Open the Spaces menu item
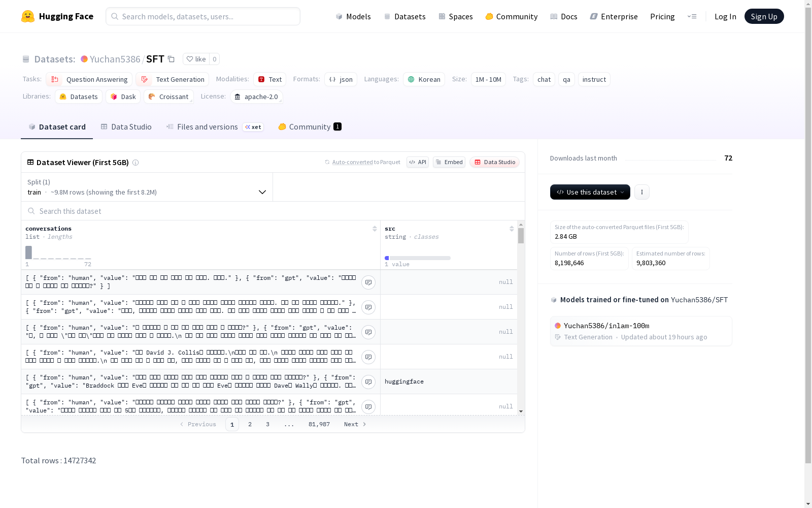Screen dimensions: 812x508 [456, 16]
